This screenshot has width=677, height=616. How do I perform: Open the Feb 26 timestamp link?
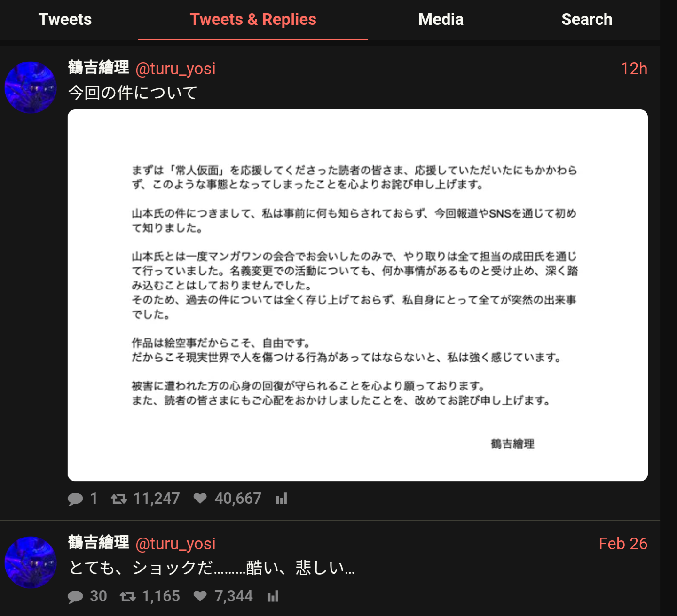pos(623,544)
